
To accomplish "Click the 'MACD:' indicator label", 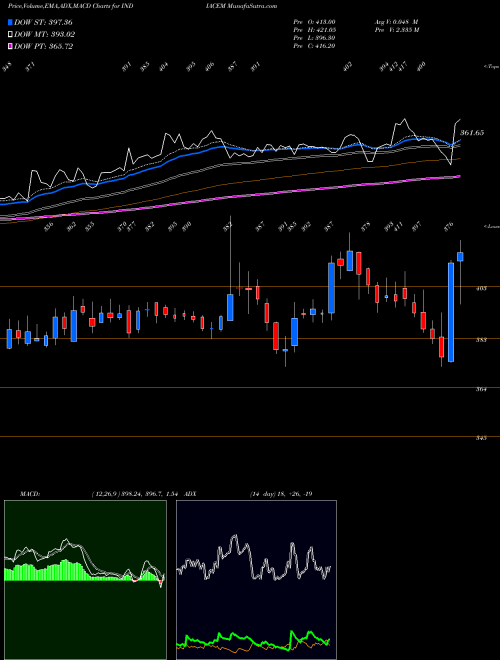I will pyautogui.click(x=30, y=494).
